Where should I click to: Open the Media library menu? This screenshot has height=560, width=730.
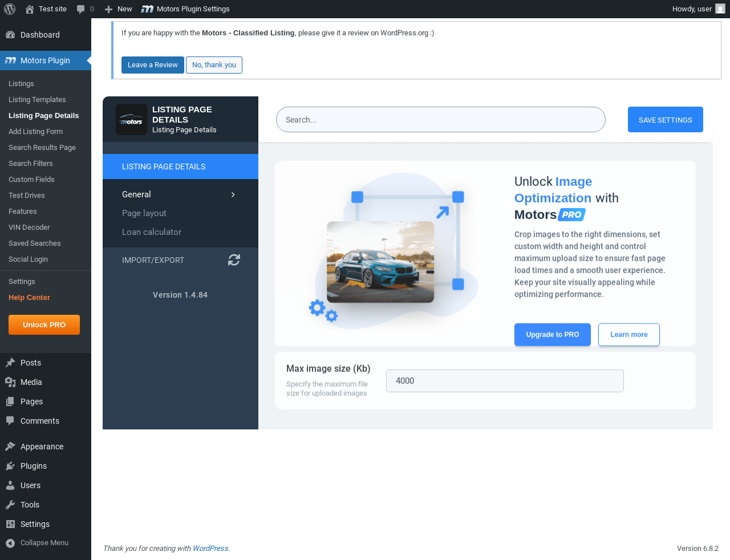pyautogui.click(x=46, y=382)
